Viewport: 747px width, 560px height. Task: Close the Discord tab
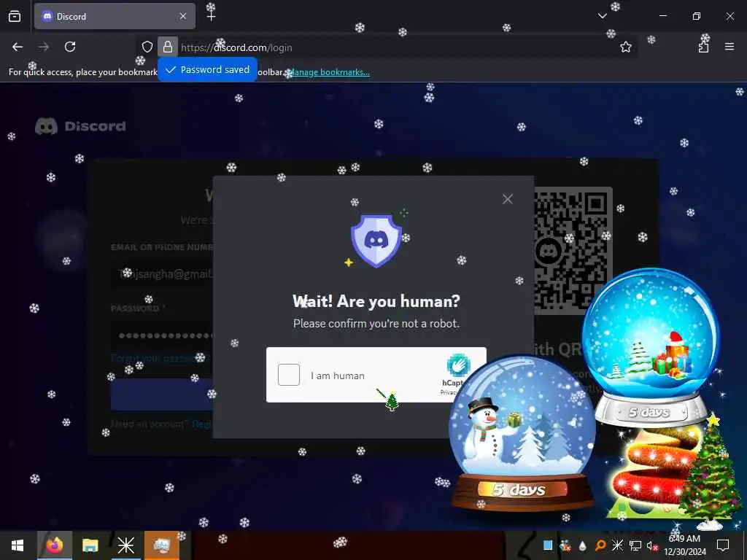coord(183,16)
